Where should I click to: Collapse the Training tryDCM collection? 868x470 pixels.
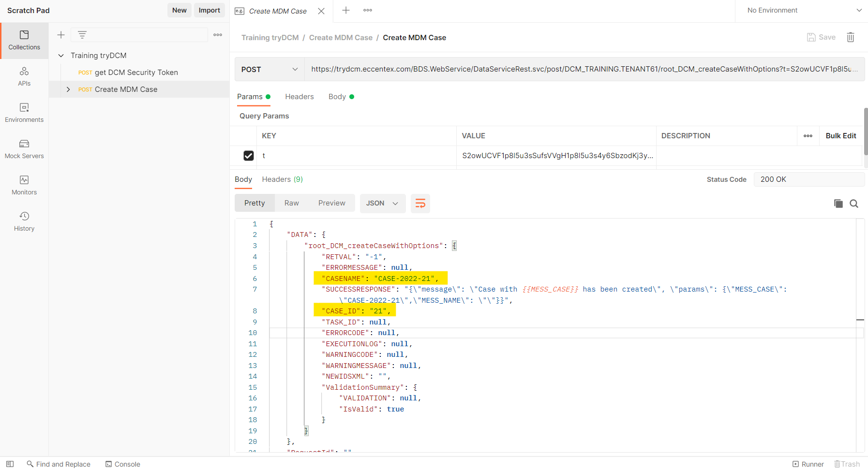61,56
